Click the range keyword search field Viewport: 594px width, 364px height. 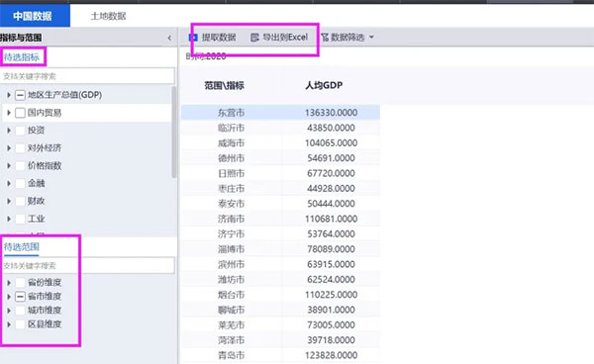tap(87, 266)
